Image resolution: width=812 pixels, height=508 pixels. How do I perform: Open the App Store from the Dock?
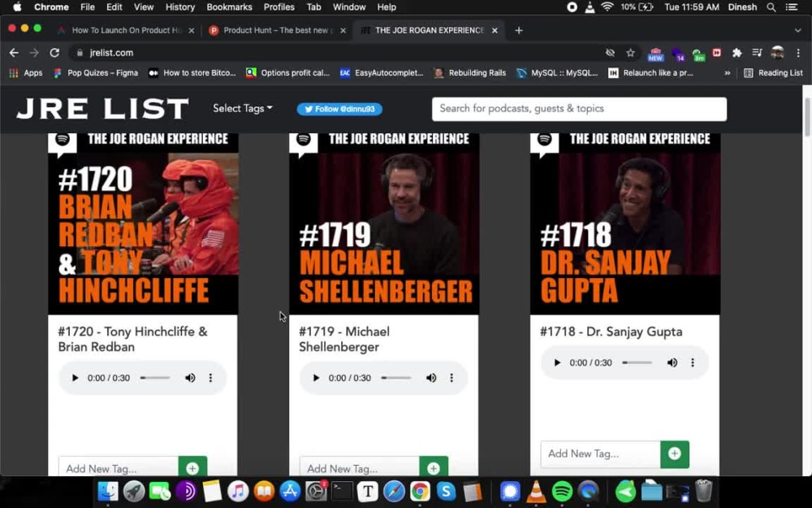coord(290,491)
